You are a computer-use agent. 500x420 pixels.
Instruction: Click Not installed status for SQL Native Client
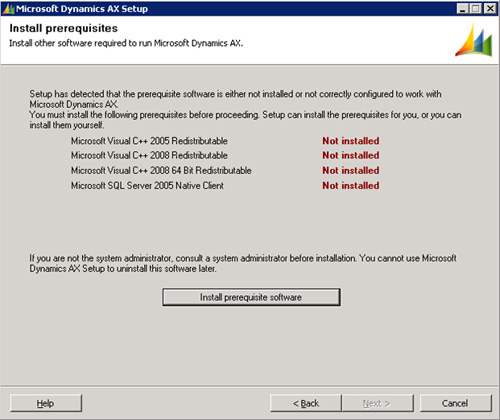coord(351,185)
